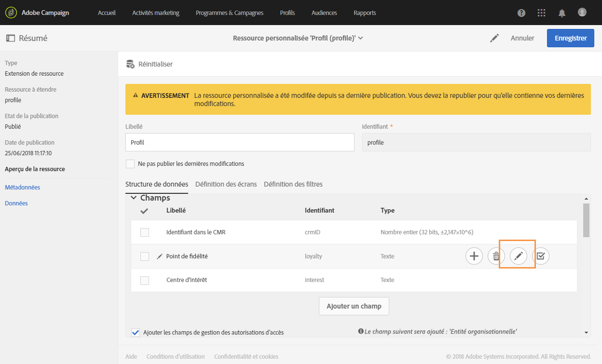
Task: Delete the Point de fidélité field
Action: pyautogui.click(x=496, y=256)
